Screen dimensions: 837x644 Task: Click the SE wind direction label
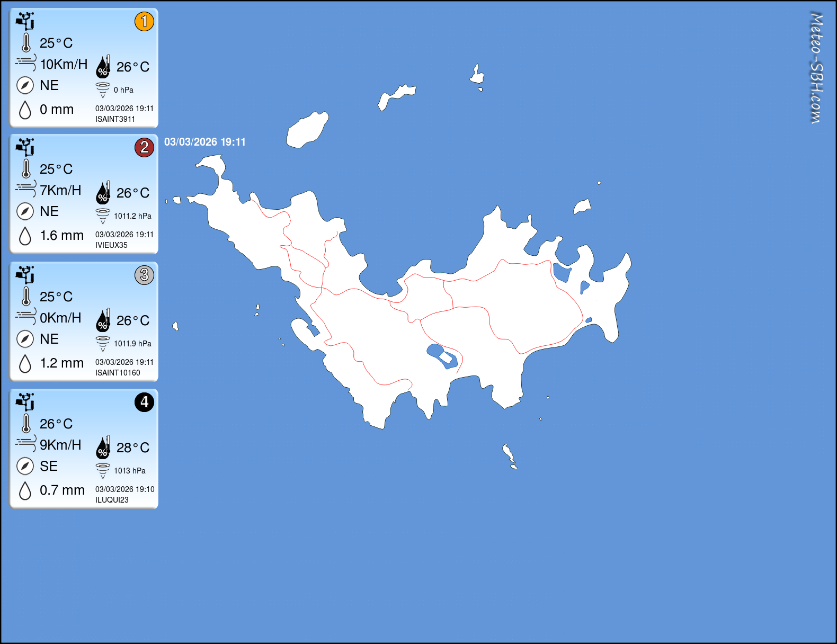(x=49, y=466)
